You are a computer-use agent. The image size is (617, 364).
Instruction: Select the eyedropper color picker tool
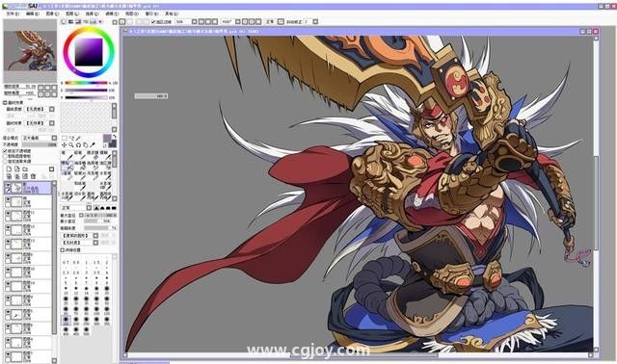pos(93,145)
